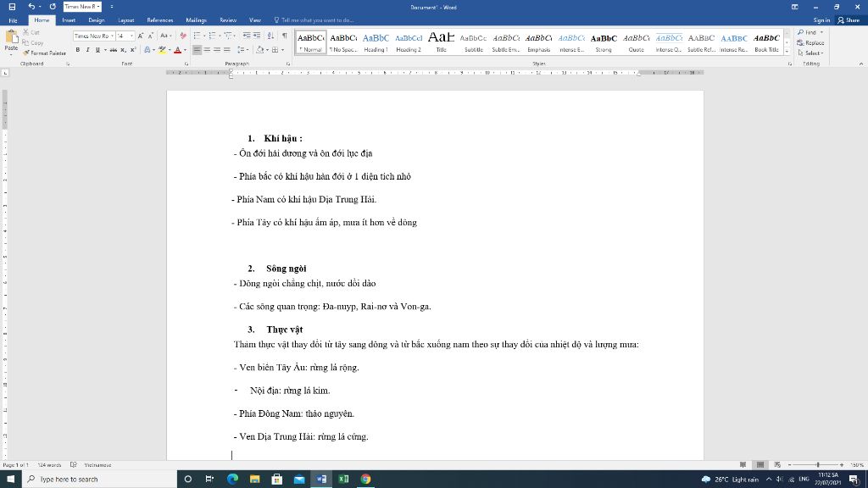Open Excel from the taskbar
This screenshot has width=868, height=488.
click(x=343, y=480)
